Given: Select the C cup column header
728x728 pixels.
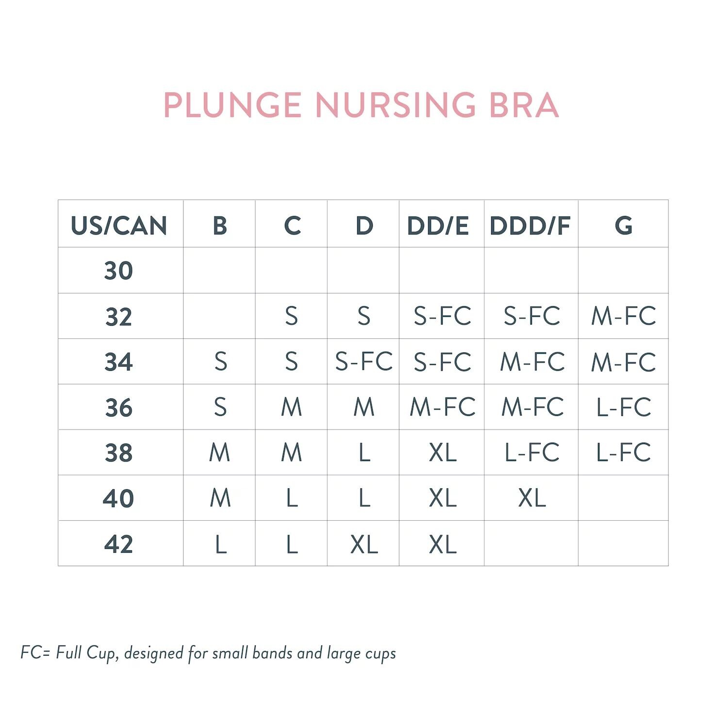Looking at the screenshot, I should tap(292, 226).
